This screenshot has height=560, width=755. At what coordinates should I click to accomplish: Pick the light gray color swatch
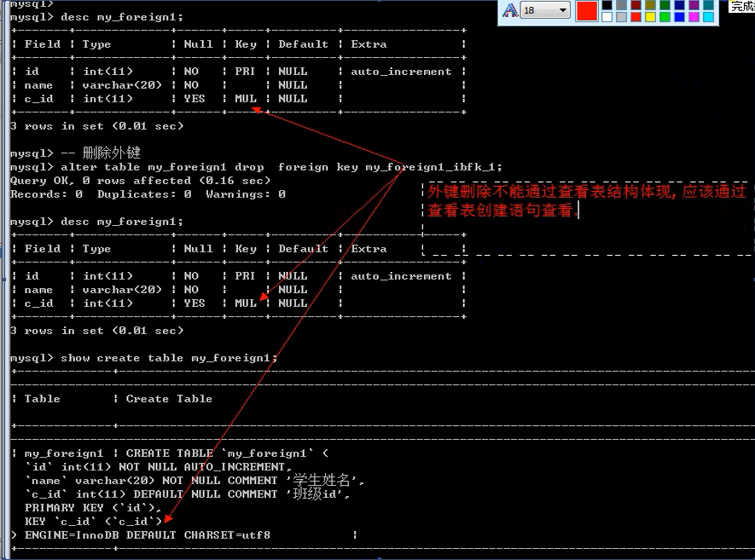[622, 17]
